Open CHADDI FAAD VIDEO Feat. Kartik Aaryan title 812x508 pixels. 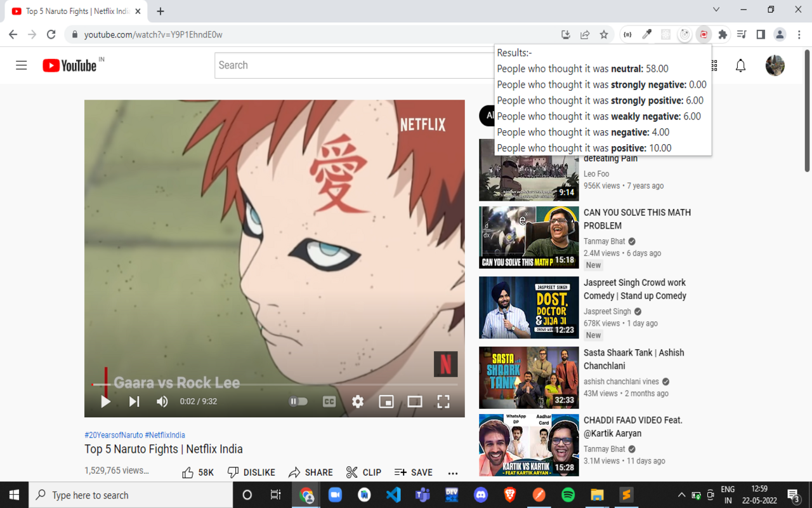633,427
